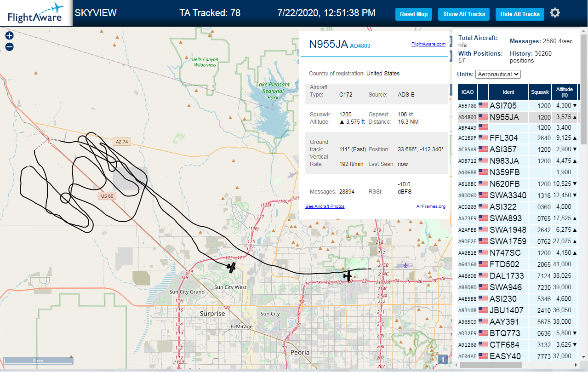588x372 pixels.
Task: Zoom out the map with minus button
Action: point(10,46)
